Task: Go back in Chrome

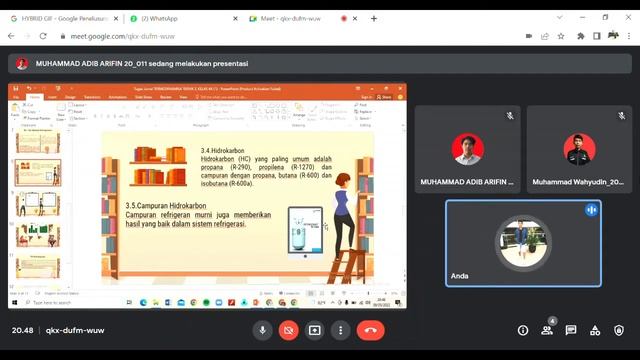Action: [11, 36]
